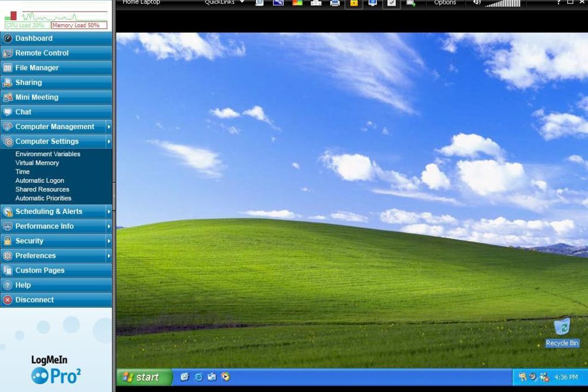The image size is (588, 392).
Task: Expand the Preferences submenu arrow
Action: [109, 256]
